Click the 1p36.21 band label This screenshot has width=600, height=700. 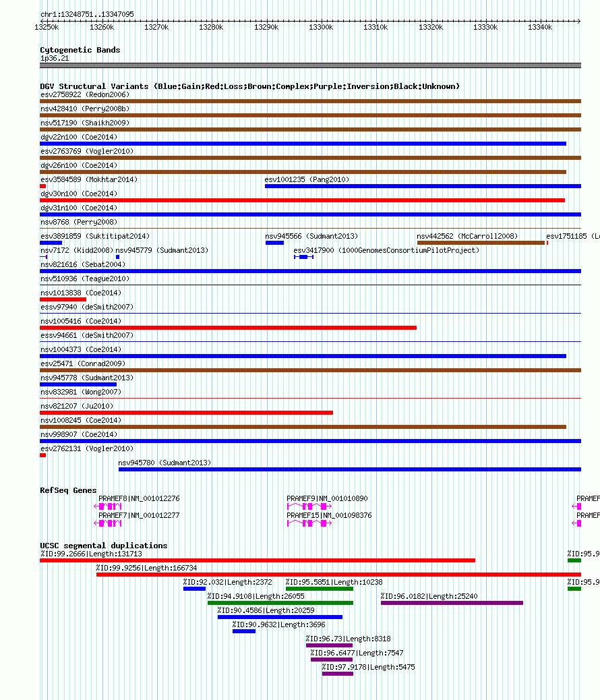tap(55, 59)
